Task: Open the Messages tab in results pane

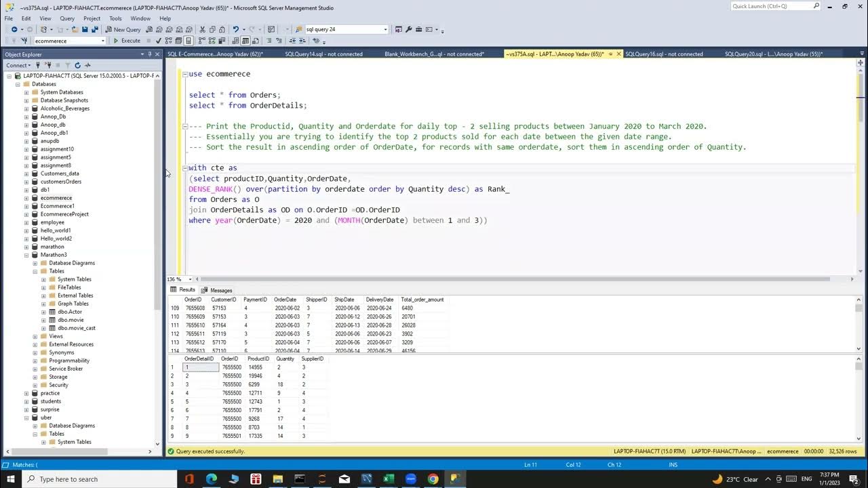Action: (x=217, y=290)
